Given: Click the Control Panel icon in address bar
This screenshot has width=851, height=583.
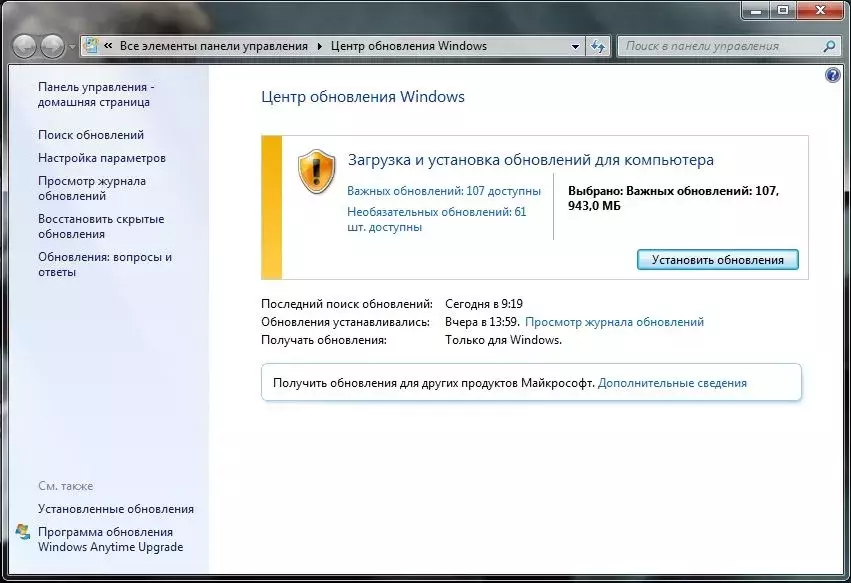Looking at the screenshot, I should [x=91, y=46].
